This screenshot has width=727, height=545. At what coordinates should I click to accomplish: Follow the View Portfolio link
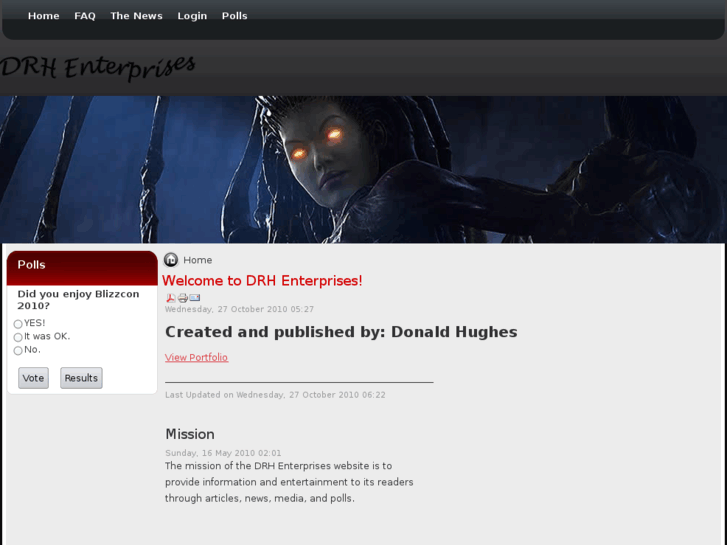pyautogui.click(x=196, y=358)
